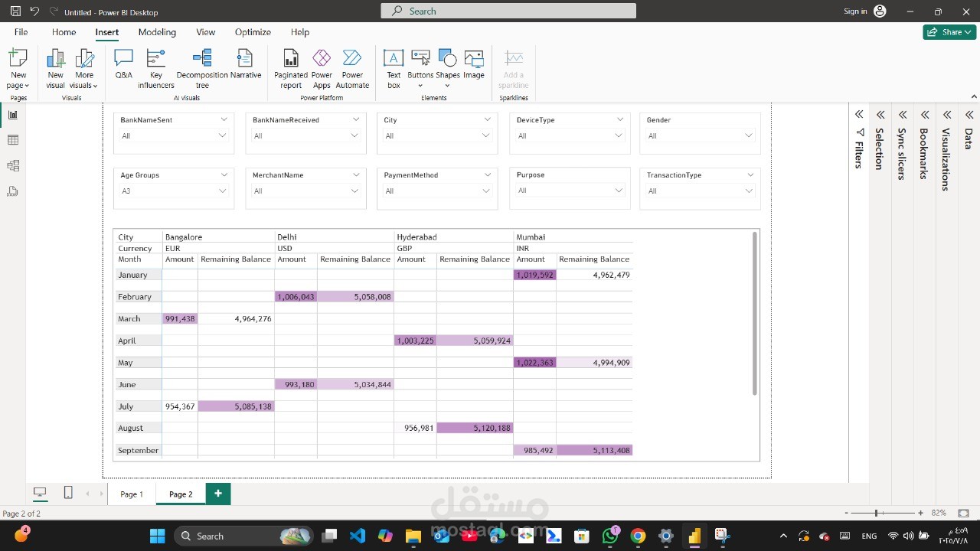The height and width of the screenshot is (551, 980).
Task: Insert a Paginated report visual
Action: 291,69
